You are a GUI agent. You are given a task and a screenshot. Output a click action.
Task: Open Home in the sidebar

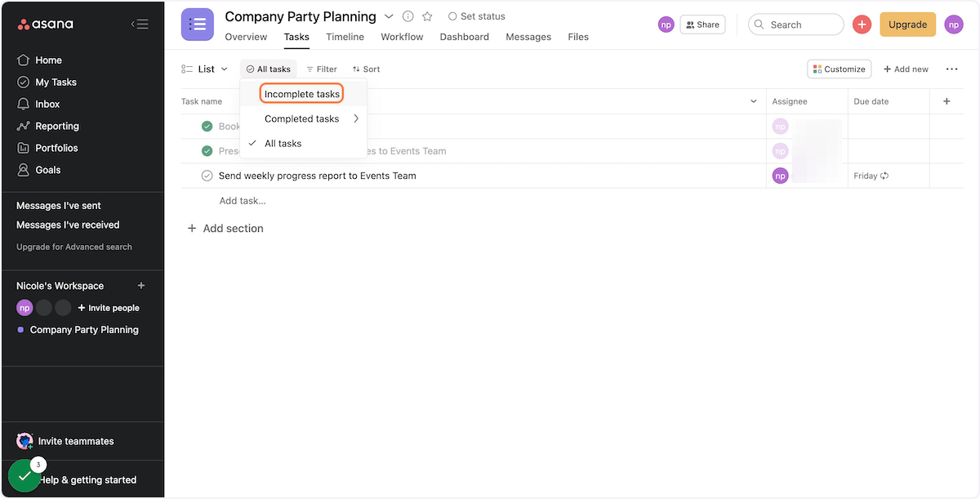(x=39, y=60)
